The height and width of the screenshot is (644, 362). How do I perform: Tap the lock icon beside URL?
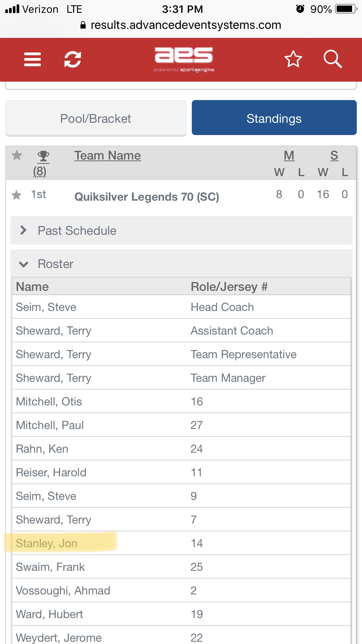[83, 25]
